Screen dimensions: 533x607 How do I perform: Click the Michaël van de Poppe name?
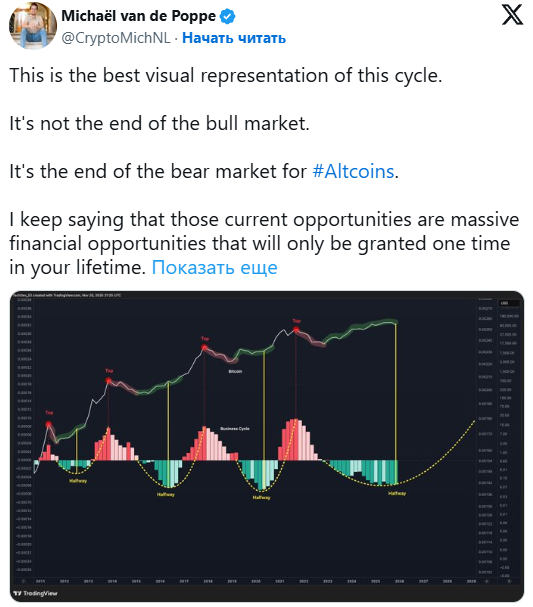[139, 16]
